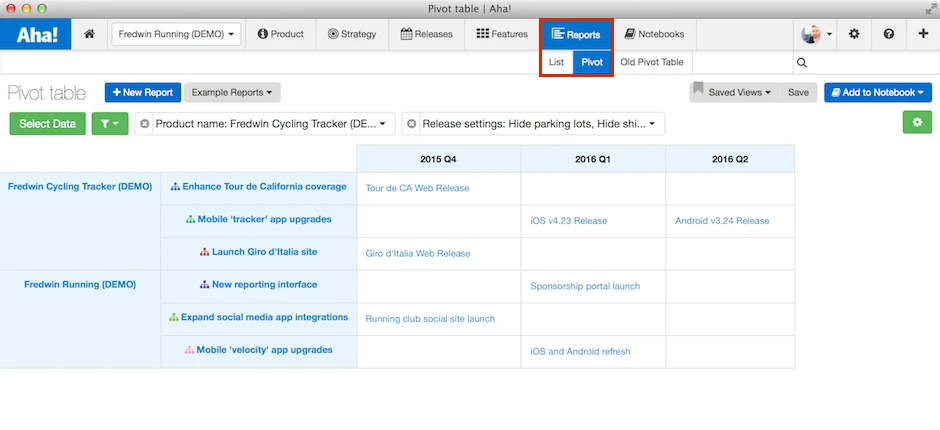This screenshot has height=430, width=940.
Task: Open the green report settings gear button
Action: (917, 122)
